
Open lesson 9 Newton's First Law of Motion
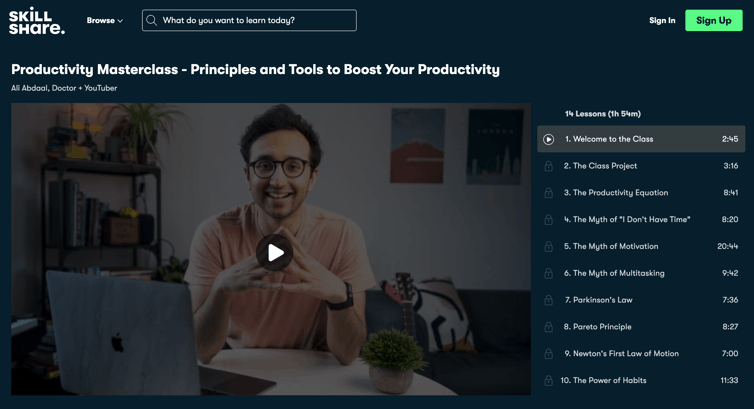click(641, 353)
